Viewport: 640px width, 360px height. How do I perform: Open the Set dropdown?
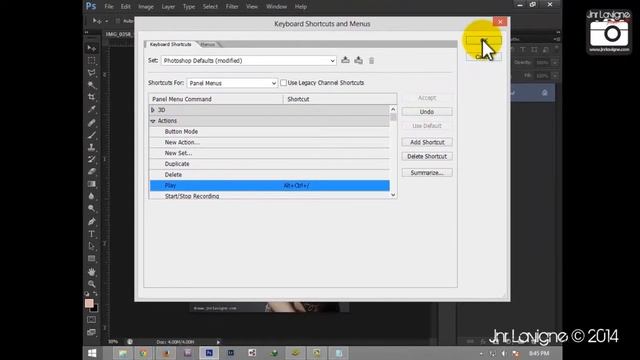(x=249, y=60)
